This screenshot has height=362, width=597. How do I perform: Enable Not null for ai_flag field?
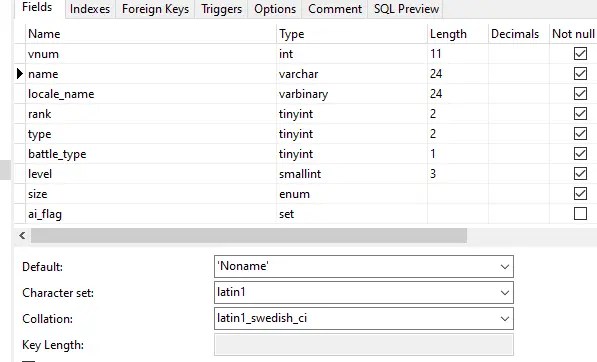point(580,214)
